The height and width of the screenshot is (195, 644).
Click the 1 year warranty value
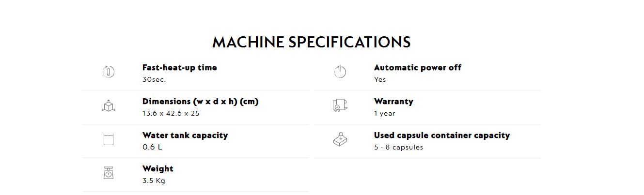[385, 114]
